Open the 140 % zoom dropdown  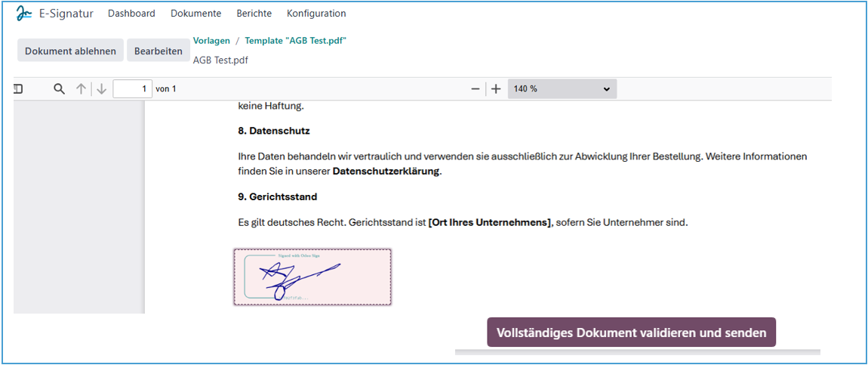coord(562,89)
